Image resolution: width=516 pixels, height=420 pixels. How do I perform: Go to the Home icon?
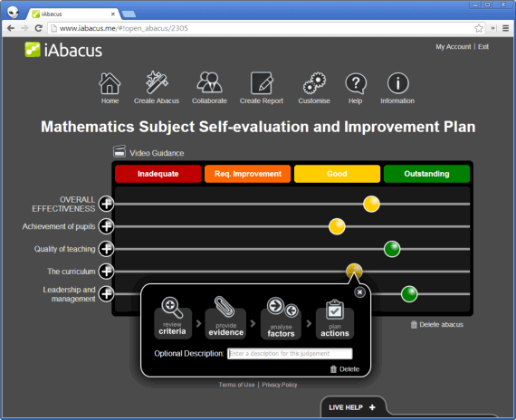pos(110,83)
